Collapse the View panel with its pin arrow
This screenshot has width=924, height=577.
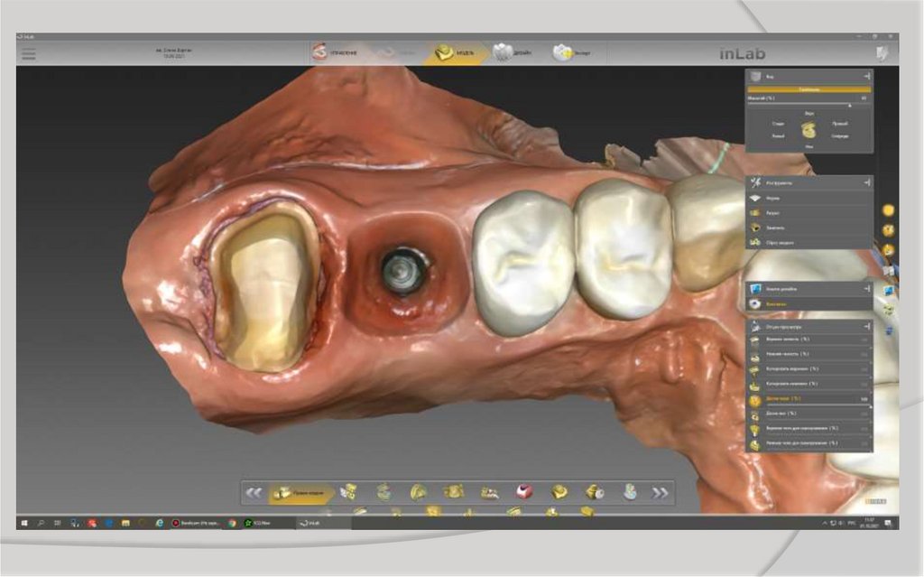coord(867,76)
